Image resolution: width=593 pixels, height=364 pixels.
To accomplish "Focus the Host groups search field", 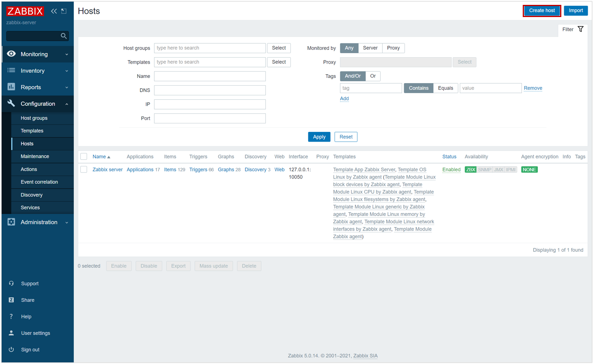I will click(x=210, y=48).
